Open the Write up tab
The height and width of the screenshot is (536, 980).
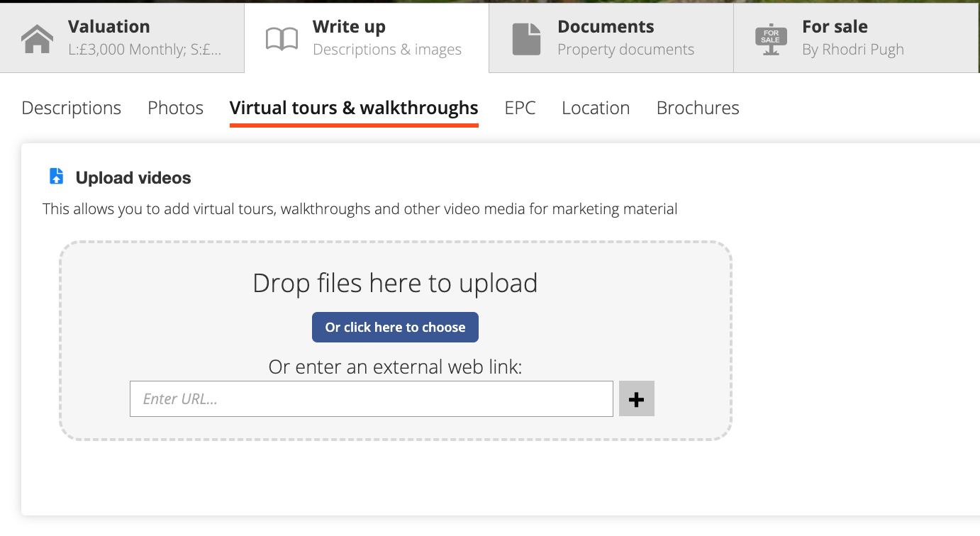pos(367,37)
